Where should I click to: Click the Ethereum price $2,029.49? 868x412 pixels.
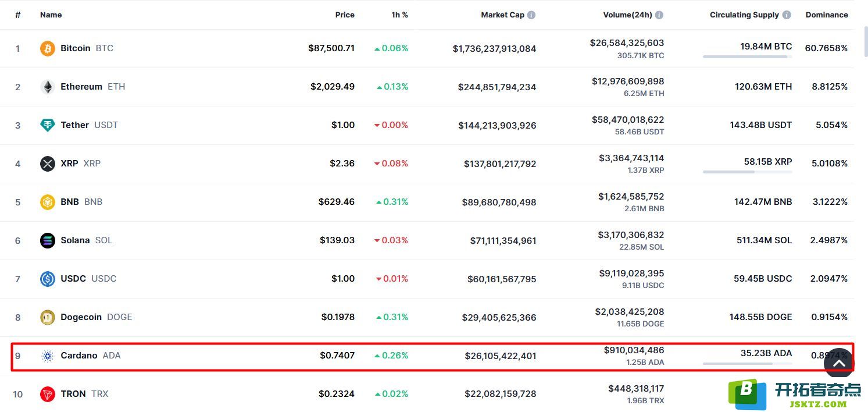tap(333, 87)
